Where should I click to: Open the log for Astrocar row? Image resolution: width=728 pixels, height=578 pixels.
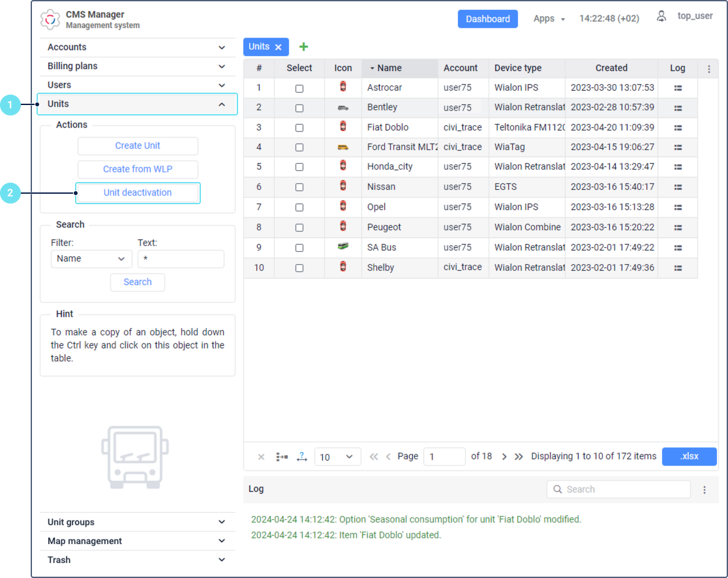pos(678,88)
